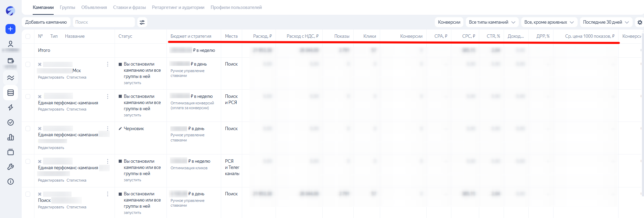This screenshot has width=644, height=218.
Task: Open the filter settings icon next to search
Action: (x=142, y=22)
